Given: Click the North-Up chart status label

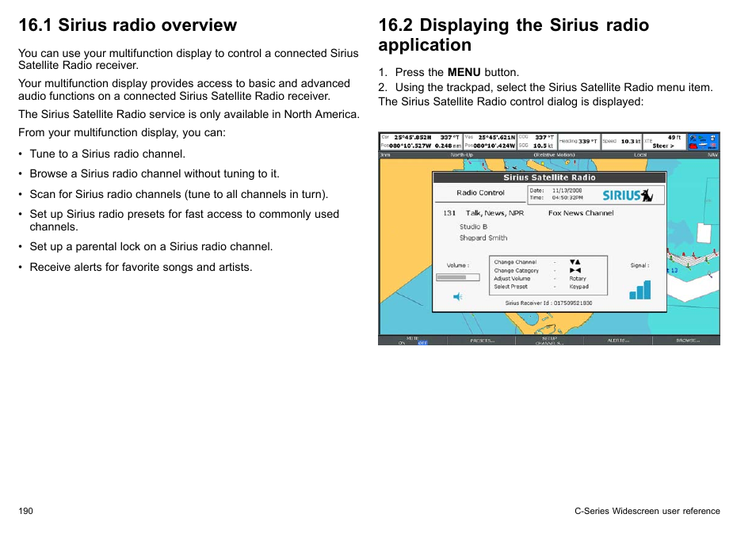Looking at the screenshot, I should (462, 155).
